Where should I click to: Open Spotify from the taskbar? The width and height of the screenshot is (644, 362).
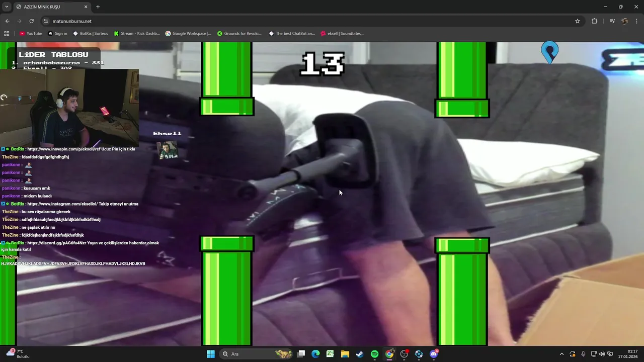coord(374,354)
